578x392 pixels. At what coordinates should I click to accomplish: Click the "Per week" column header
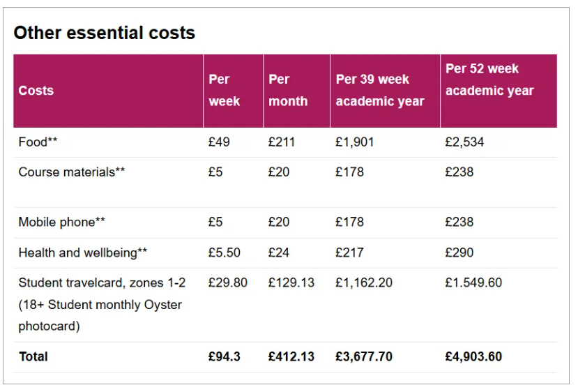coord(225,91)
